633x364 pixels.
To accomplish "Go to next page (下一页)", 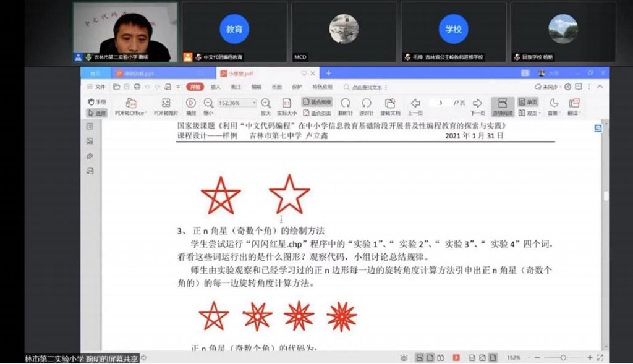I will pos(477,106).
